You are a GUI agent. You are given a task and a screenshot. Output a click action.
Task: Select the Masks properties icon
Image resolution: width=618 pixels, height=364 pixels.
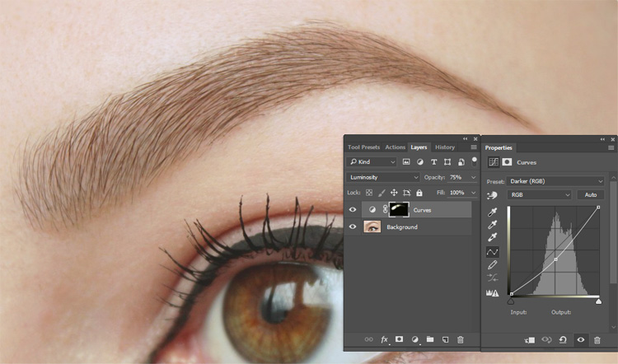pyautogui.click(x=507, y=162)
